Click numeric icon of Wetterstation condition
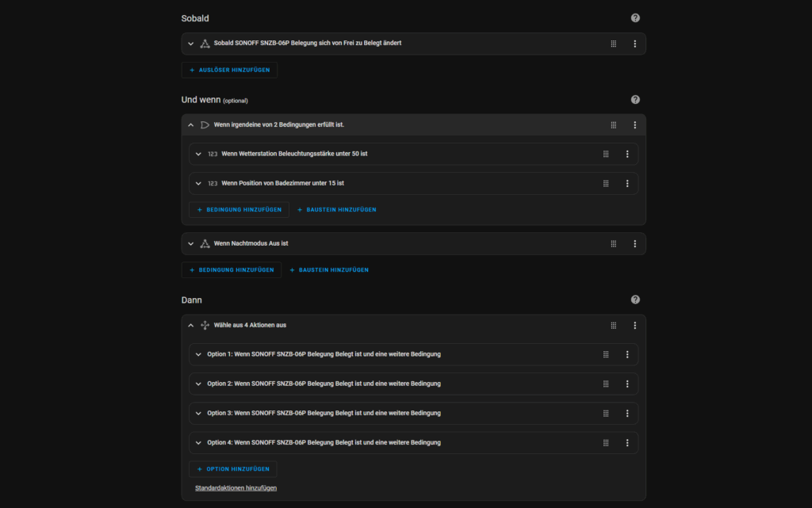Image resolution: width=812 pixels, height=508 pixels. click(x=213, y=155)
